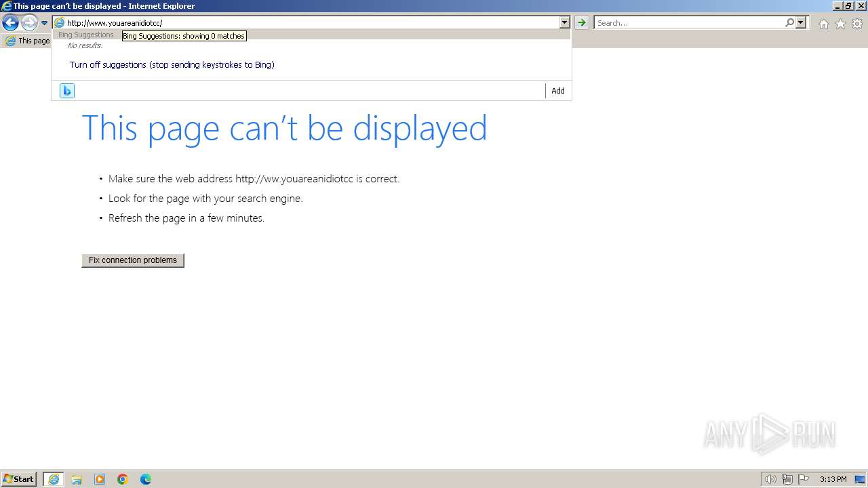Click the Internet Explorer title bar icon
The image size is (868, 488).
7,6
